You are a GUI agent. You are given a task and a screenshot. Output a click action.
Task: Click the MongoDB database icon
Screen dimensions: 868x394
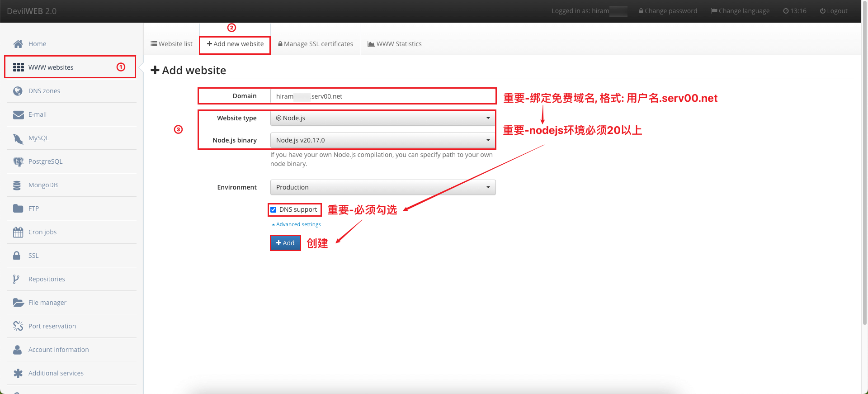pos(17,185)
